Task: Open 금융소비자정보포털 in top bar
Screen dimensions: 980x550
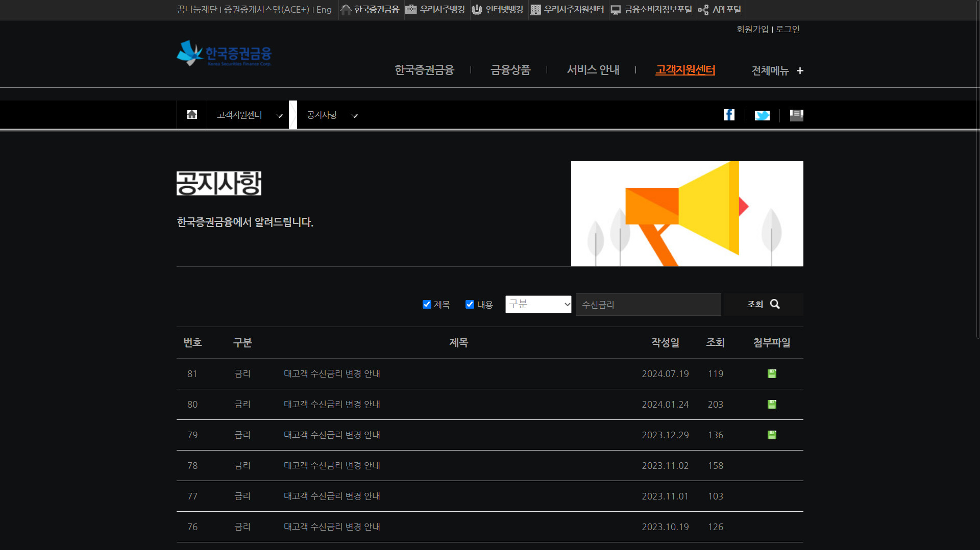Action: point(651,10)
